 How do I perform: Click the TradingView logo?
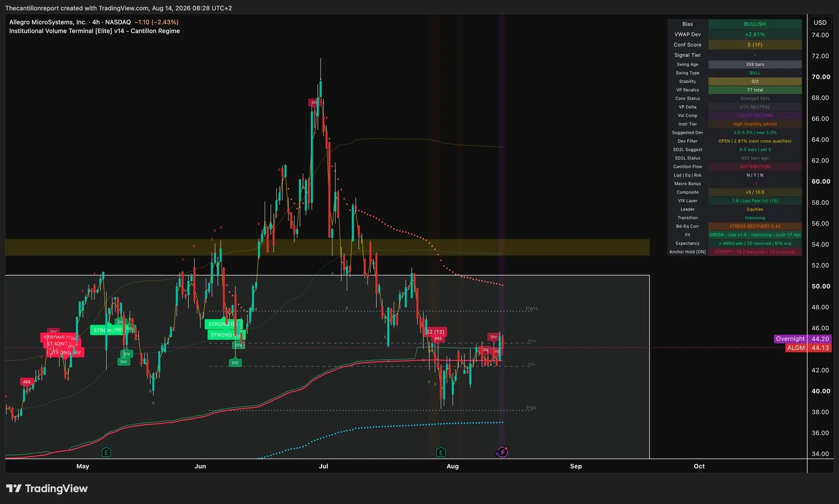click(47, 488)
